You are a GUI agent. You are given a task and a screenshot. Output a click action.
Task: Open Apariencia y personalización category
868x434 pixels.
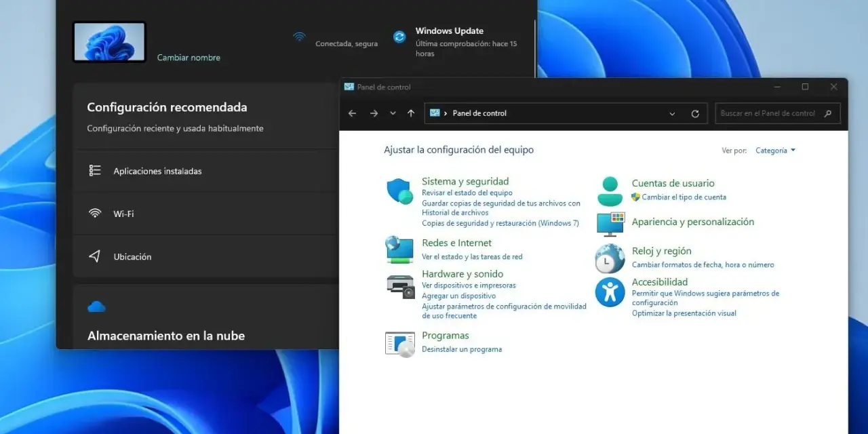[693, 222]
